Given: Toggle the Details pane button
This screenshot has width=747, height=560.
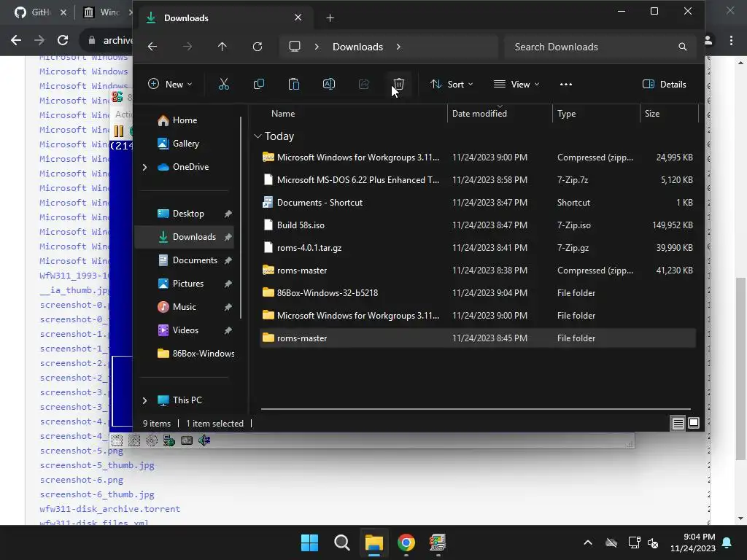Looking at the screenshot, I should tap(664, 85).
